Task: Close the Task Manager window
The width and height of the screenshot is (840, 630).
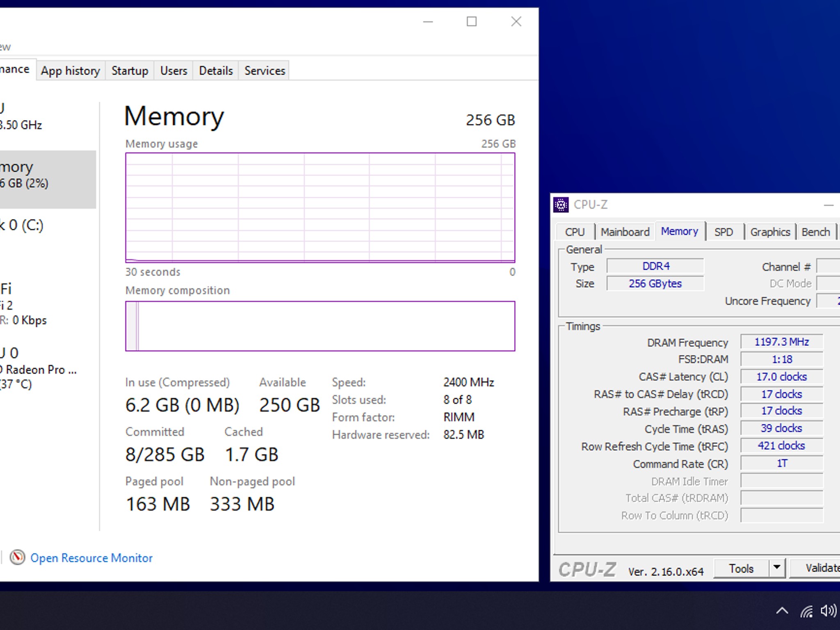Action: point(516,21)
